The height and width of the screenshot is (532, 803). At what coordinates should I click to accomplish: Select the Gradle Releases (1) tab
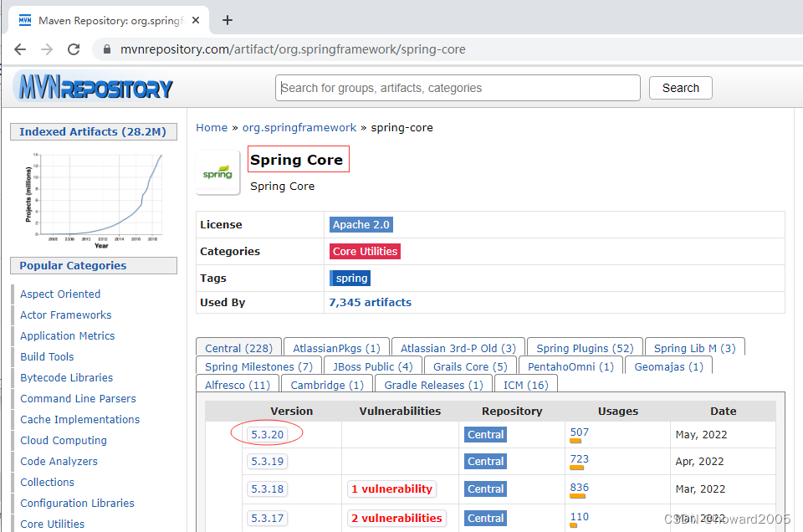click(433, 385)
